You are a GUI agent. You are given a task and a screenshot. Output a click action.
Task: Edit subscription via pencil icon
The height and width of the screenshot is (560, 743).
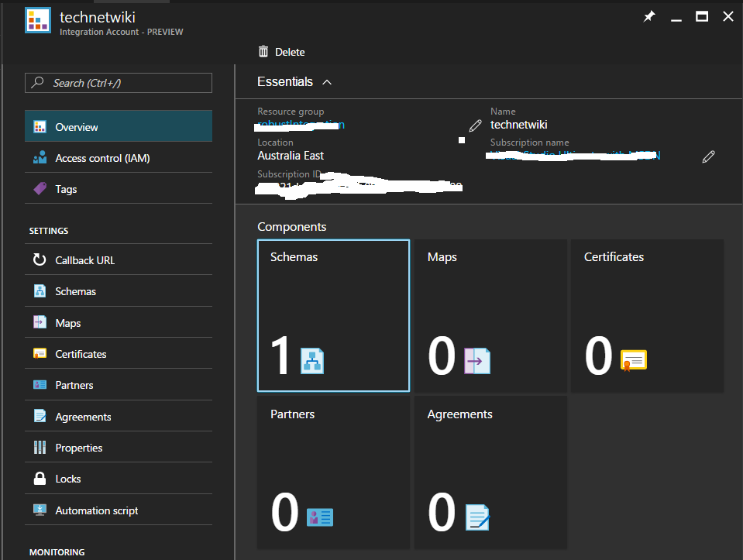[708, 156]
